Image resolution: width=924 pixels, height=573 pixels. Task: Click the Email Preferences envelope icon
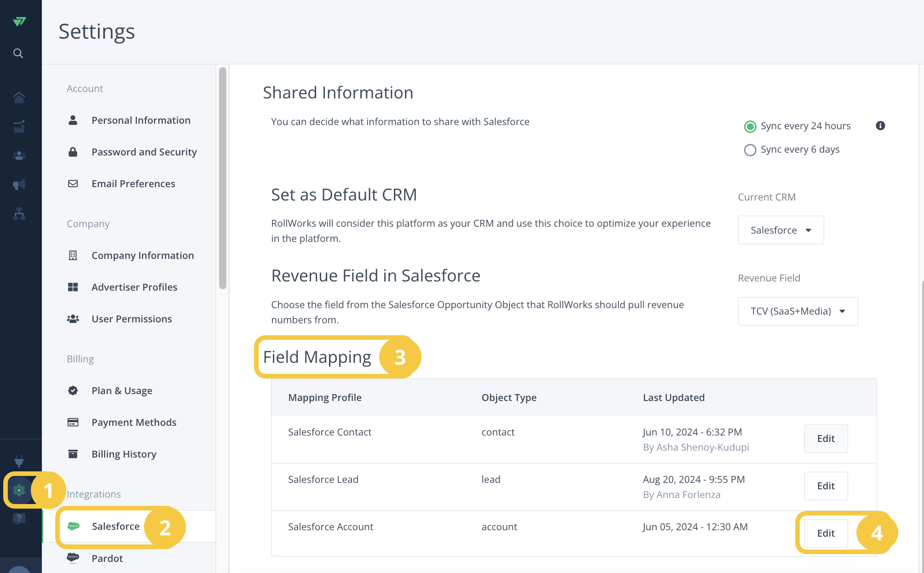pos(73,183)
